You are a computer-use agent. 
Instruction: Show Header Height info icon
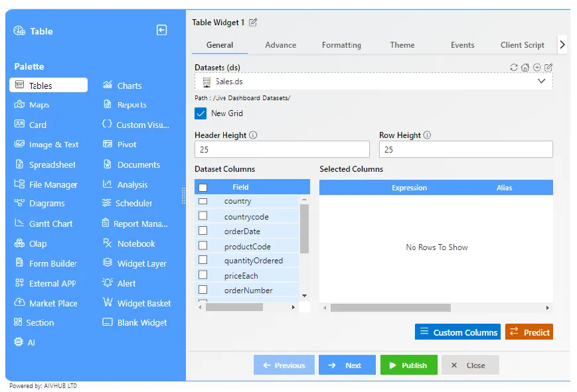click(253, 135)
